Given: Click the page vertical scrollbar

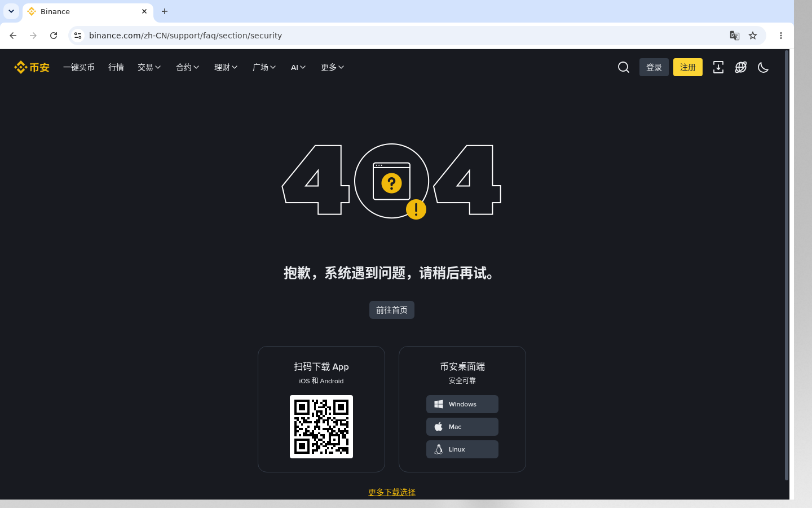Looking at the screenshot, I should coord(787,265).
